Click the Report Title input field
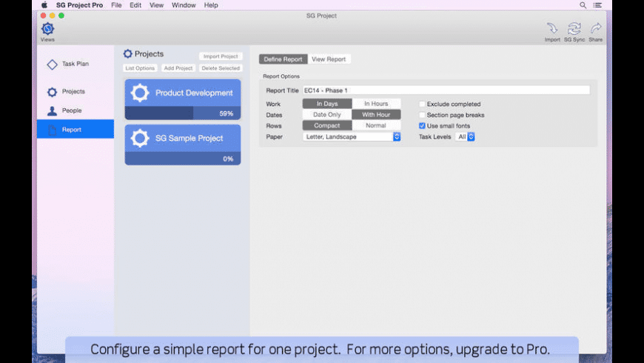Viewport: 644px width, 363px height. pos(446,90)
